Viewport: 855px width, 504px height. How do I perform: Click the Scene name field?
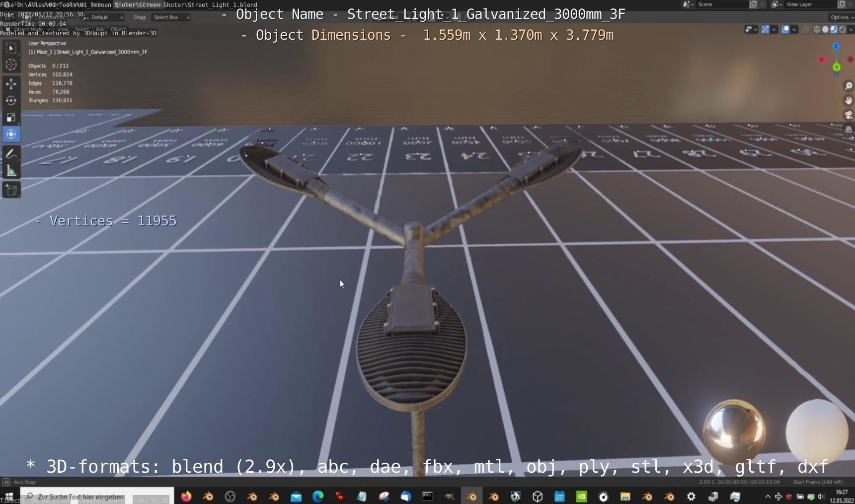click(721, 4)
